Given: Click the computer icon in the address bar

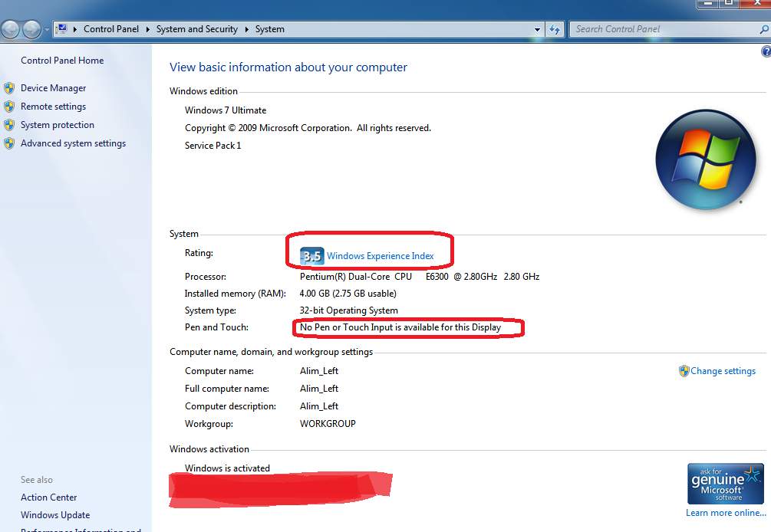Looking at the screenshot, I should (62, 29).
